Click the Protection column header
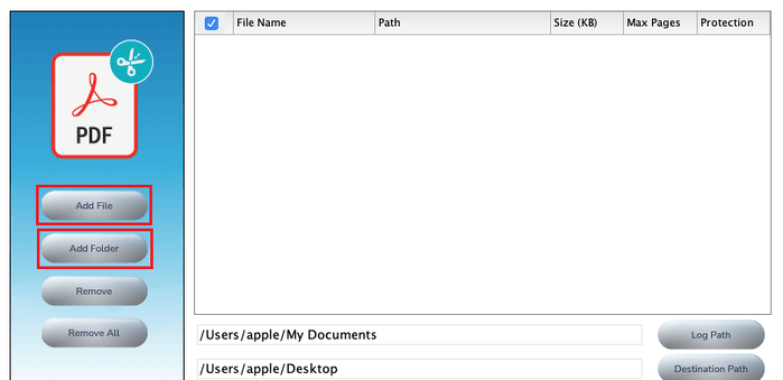783x380 pixels. coord(734,23)
